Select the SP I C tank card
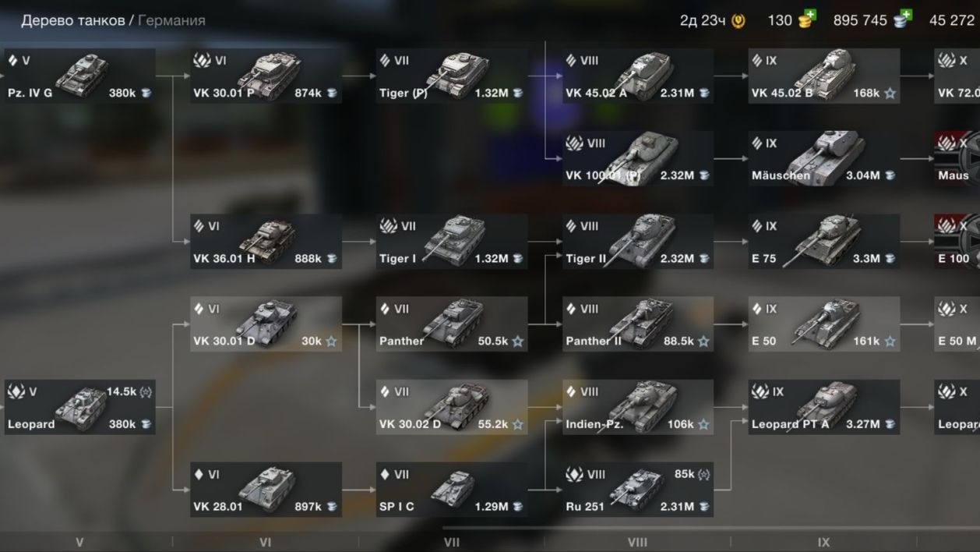This screenshot has height=552, width=980. pos(452,490)
